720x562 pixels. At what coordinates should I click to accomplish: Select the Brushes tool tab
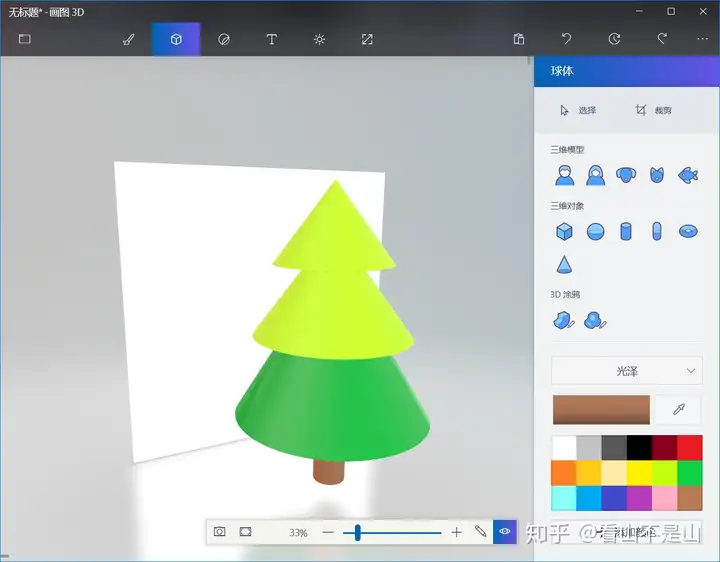pyautogui.click(x=129, y=39)
